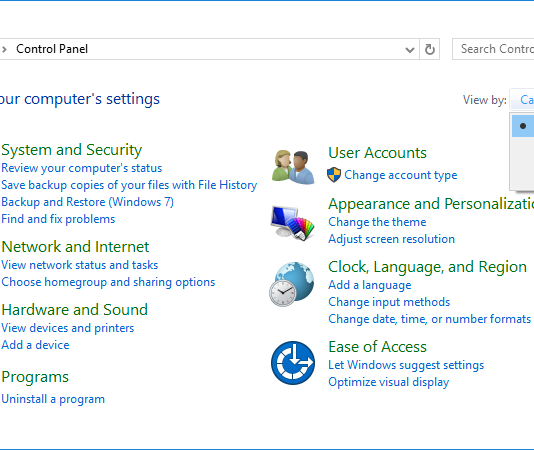This screenshot has height=450, width=534.
Task: Open Backup and Restore (Windows 7)
Action: [x=88, y=202]
